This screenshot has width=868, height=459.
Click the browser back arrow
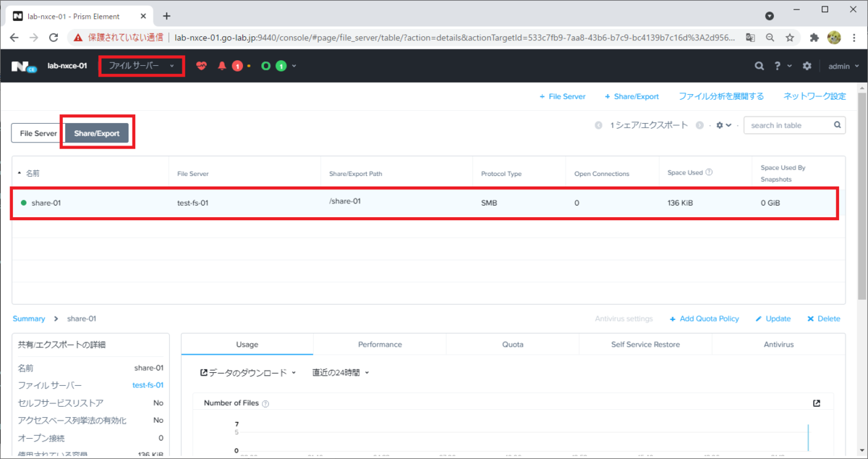click(16, 37)
